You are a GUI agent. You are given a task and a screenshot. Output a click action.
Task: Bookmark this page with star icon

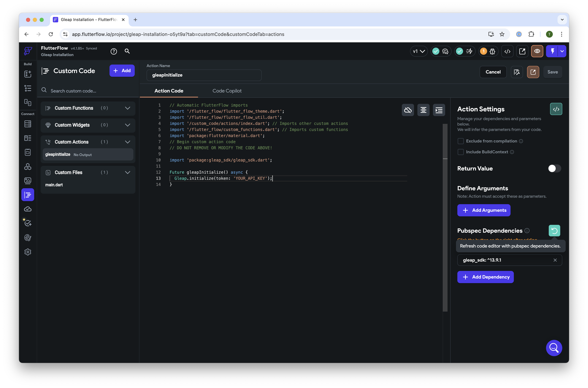tap(502, 34)
